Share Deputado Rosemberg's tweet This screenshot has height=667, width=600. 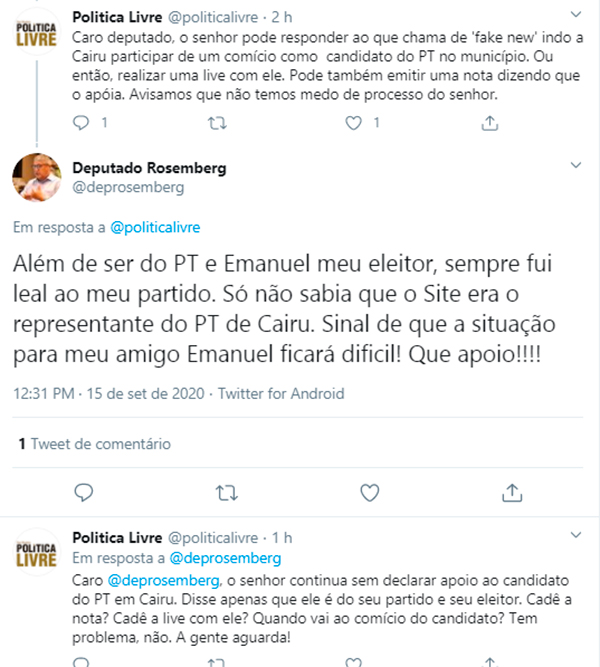click(512, 492)
